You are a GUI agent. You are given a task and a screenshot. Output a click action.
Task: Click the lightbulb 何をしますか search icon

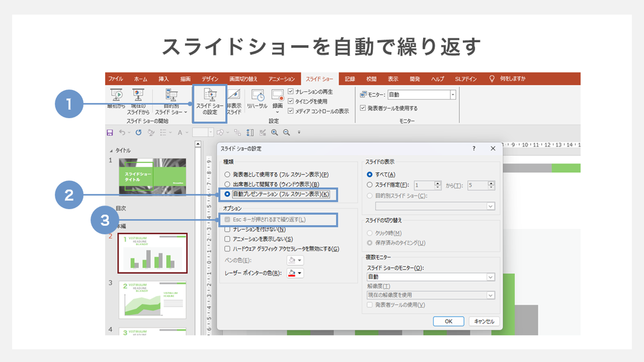coord(492,79)
